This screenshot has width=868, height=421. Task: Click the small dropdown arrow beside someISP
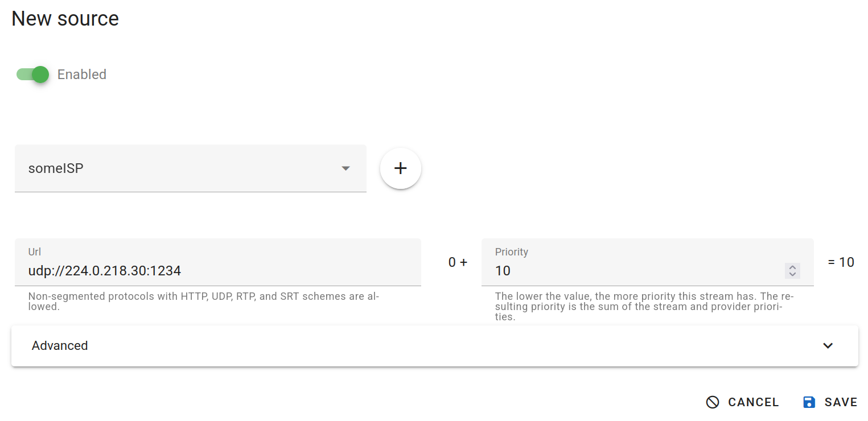(345, 168)
